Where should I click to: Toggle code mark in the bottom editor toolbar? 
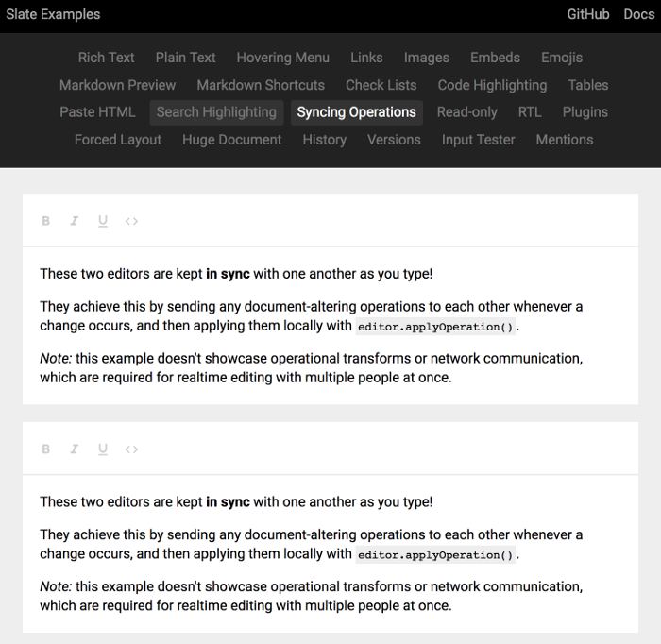131,449
